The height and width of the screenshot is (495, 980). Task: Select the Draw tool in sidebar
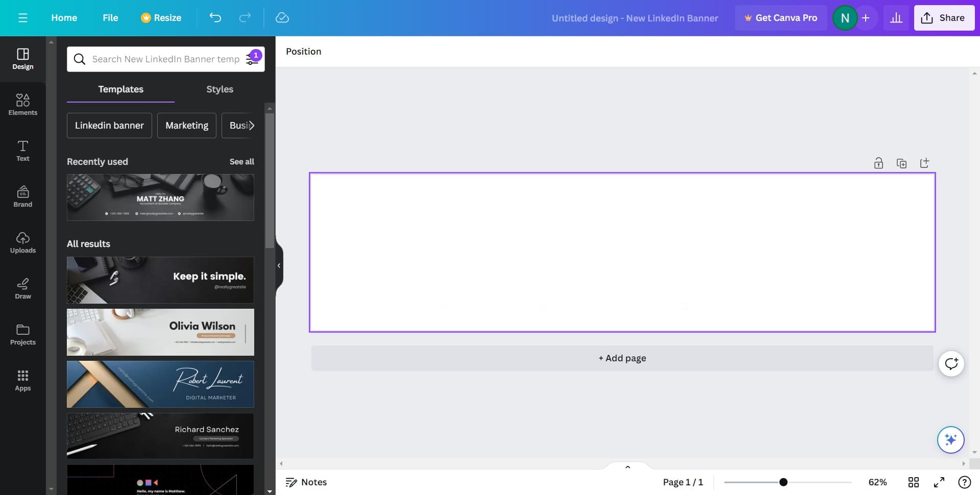click(22, 288)
